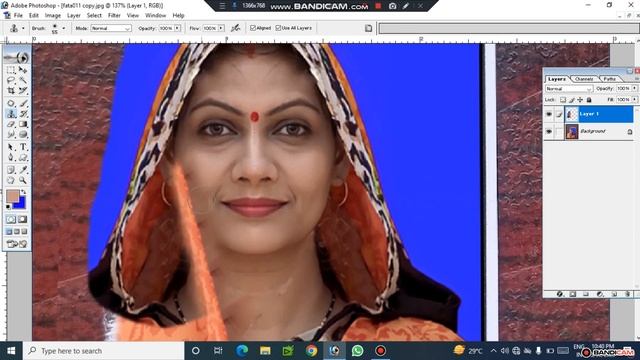Enable the airbrush option icon
This screenshot has height=360, width=640.
click(236, 28)
